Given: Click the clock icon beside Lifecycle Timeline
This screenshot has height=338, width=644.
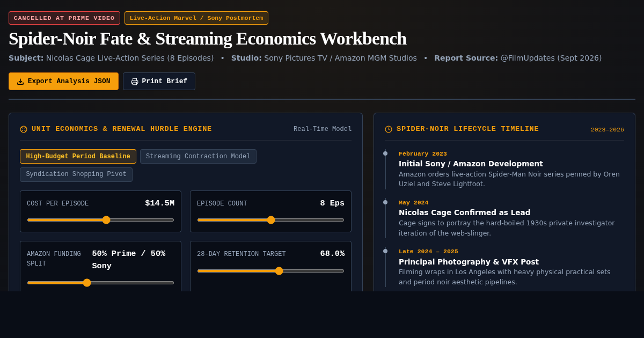Looking at the screenshot, I should [389, 129].
